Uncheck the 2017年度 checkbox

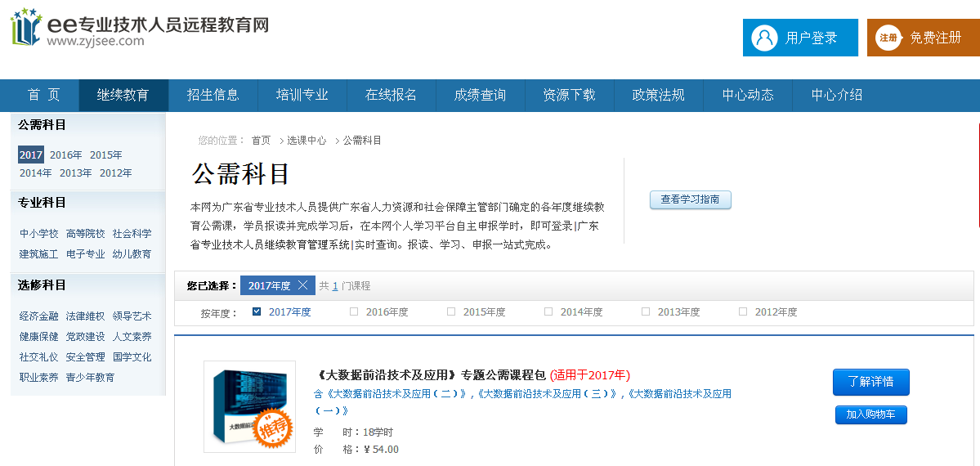click(x=257, y=311)
